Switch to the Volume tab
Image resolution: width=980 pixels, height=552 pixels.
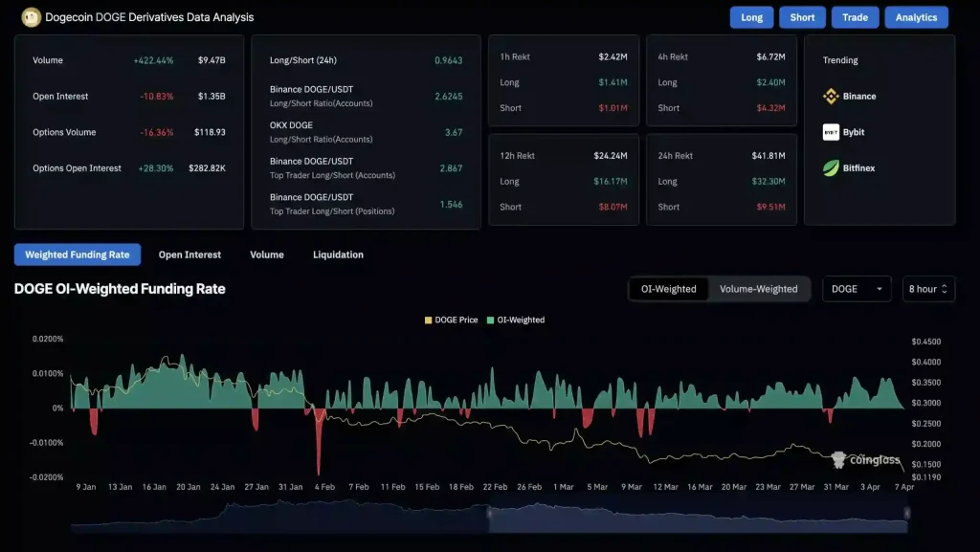click(267, 254)
